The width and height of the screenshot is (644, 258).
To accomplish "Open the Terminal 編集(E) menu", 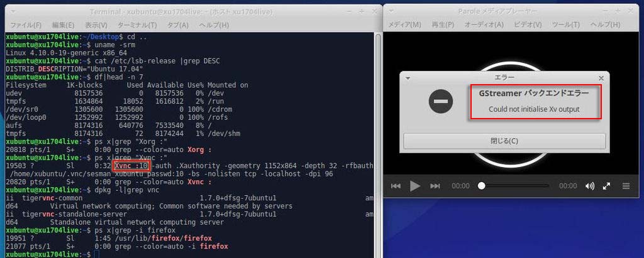I will (64, 25).
